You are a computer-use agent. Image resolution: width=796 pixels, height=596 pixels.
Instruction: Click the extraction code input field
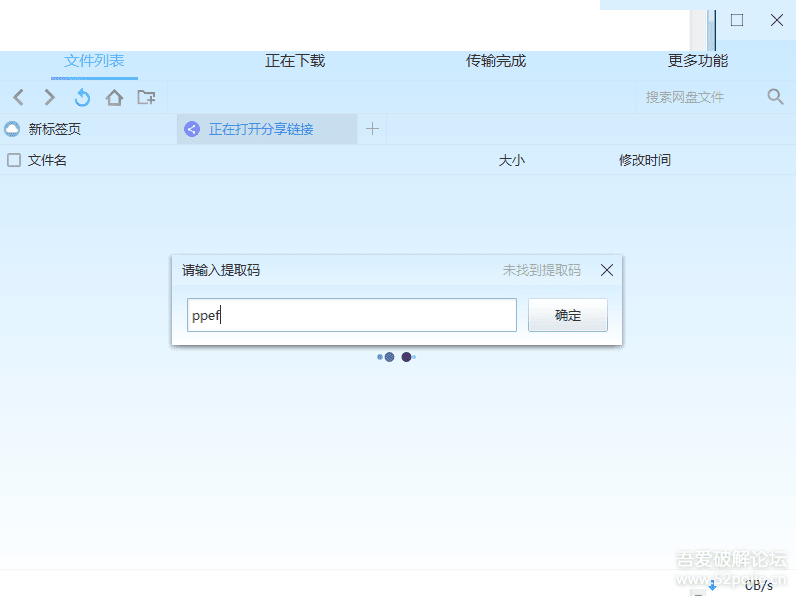coord(352,315)
